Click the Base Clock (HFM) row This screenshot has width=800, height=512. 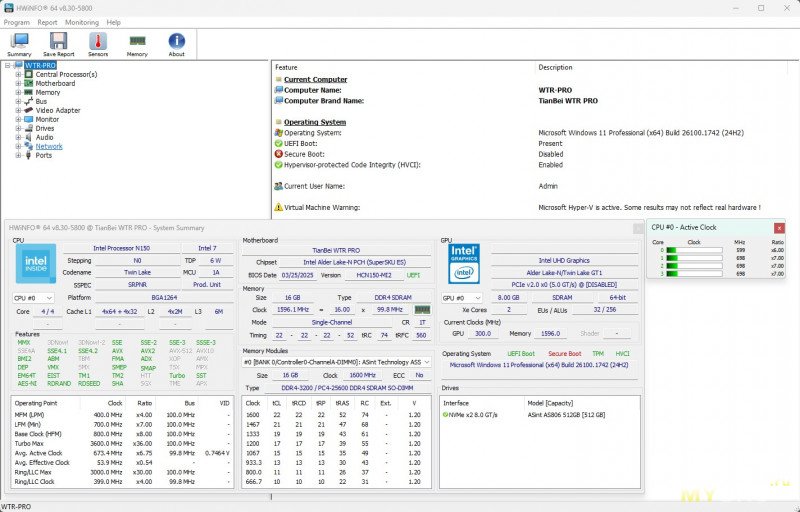pos(122,434)
